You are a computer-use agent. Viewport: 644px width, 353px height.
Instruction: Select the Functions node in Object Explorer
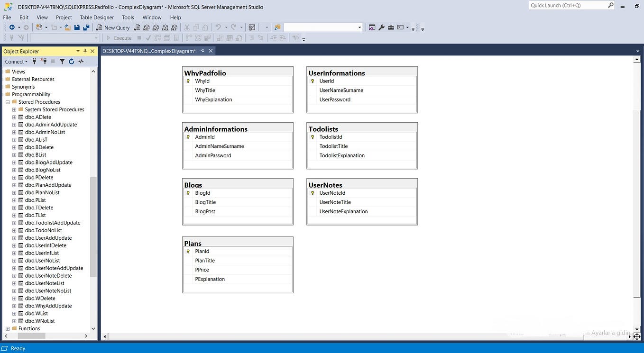coord(29,328)
